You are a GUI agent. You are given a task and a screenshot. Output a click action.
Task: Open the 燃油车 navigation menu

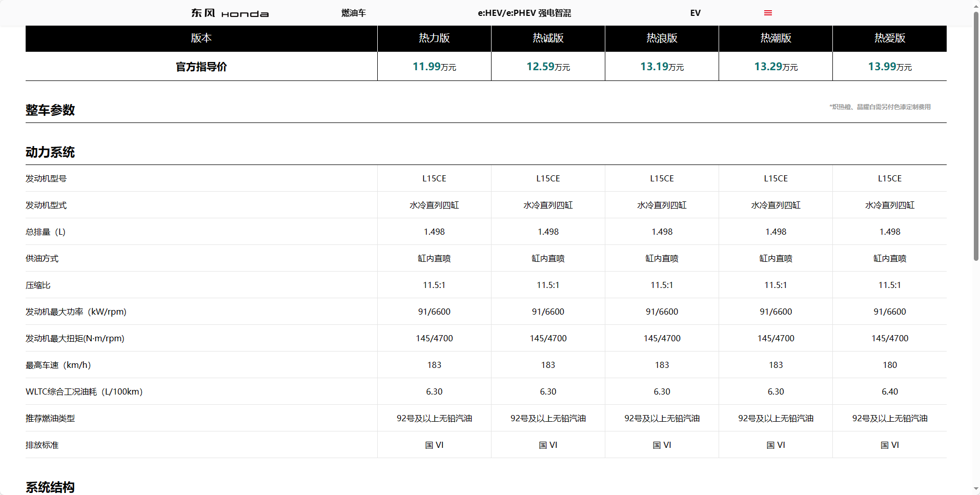click(353, 13)
